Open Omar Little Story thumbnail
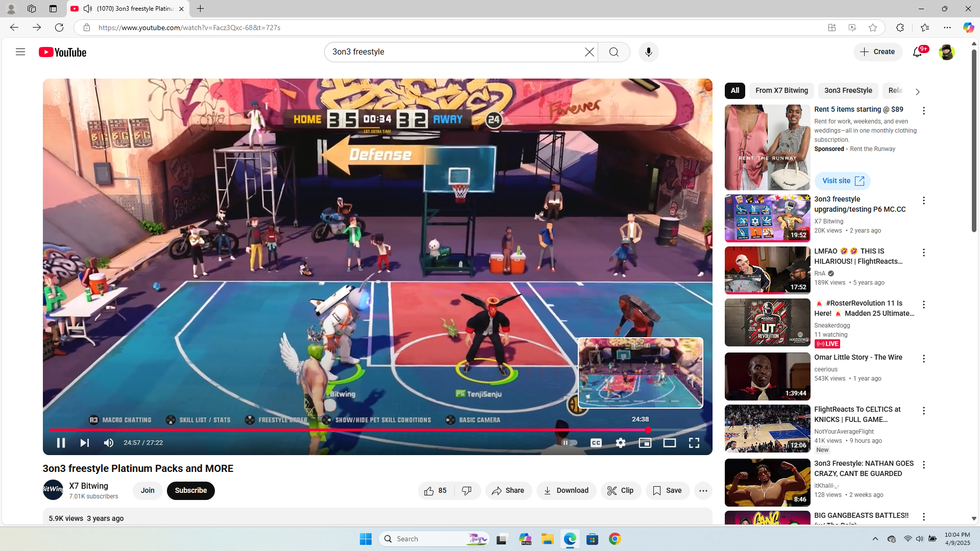The width and height of the screenshot is (980, 551). (x=767, y=377)
